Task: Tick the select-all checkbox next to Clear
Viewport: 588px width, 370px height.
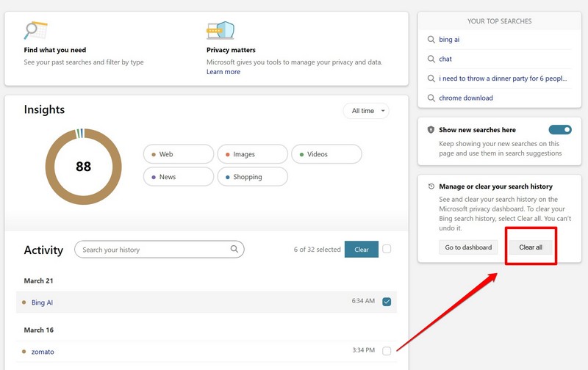Action: coord(387,250)
